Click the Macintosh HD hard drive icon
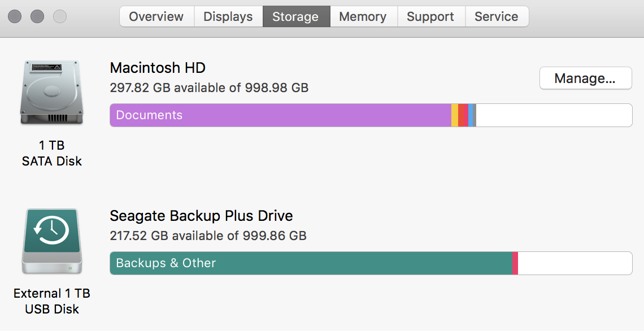 51,93
